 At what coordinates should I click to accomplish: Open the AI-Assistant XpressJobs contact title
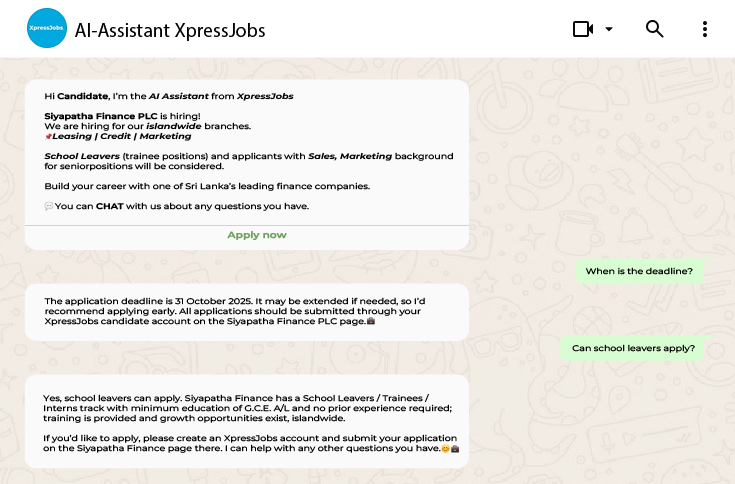170,30
